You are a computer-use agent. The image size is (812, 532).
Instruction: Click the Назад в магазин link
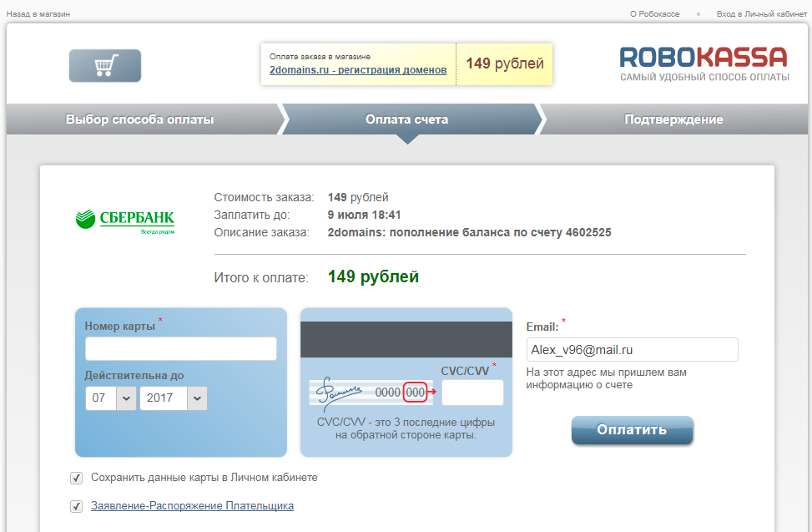pyautogui.click(x=38, y=14)
